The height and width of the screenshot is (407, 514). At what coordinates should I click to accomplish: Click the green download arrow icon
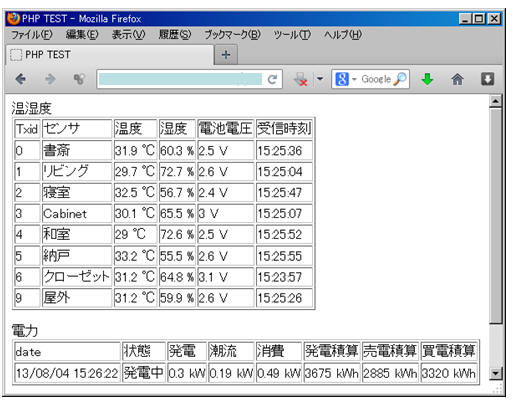click(x=427, y=79)
